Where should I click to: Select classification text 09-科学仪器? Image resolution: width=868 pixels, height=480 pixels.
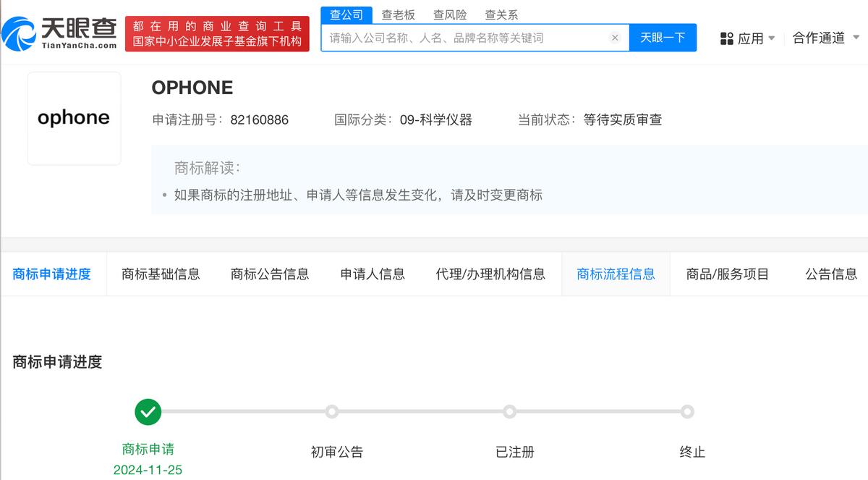point(436,120)
